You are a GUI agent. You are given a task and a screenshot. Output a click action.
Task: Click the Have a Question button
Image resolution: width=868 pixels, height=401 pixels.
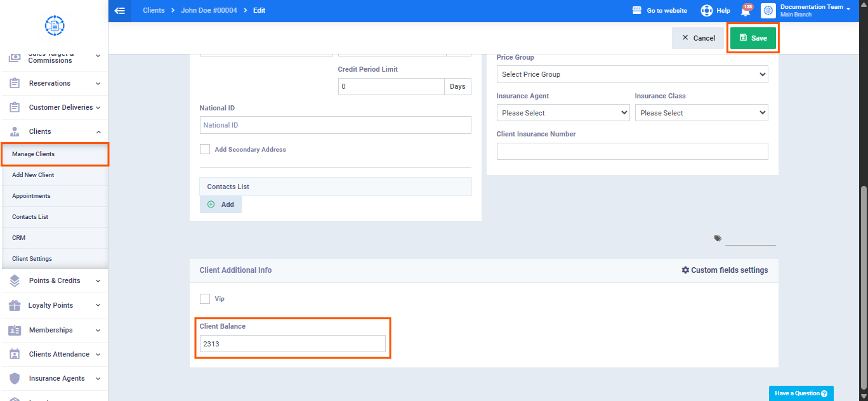coord(801,393)
